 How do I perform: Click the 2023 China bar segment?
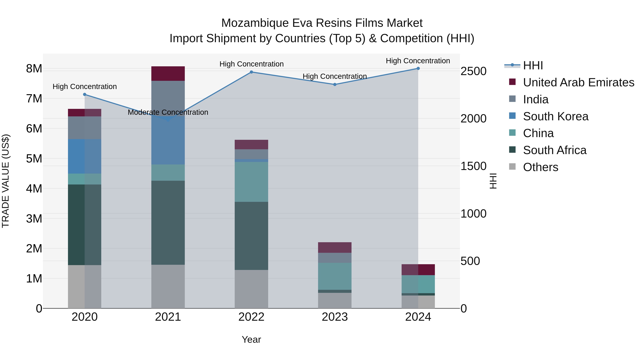(335, 276)
